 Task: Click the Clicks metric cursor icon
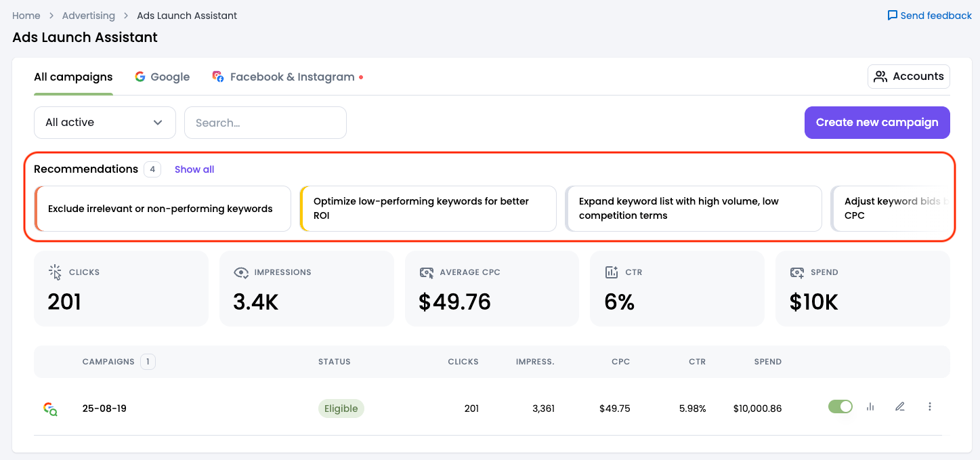(x=55, y=272)
